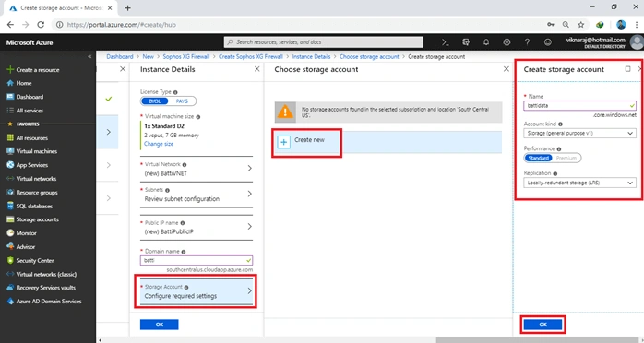
Task: Expand the Subnets review configuration
Action: tap(197, 195)
